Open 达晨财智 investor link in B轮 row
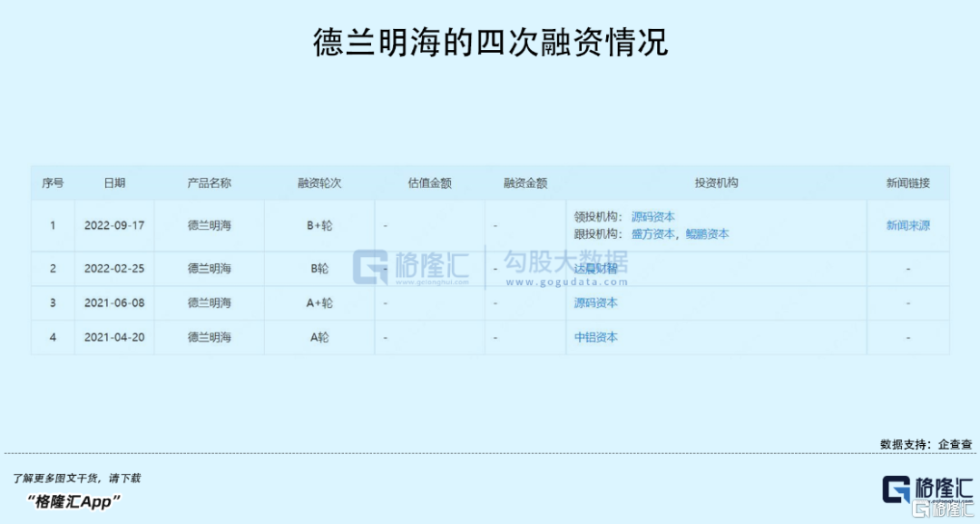The image size is (980, 524). click(595, 268)
